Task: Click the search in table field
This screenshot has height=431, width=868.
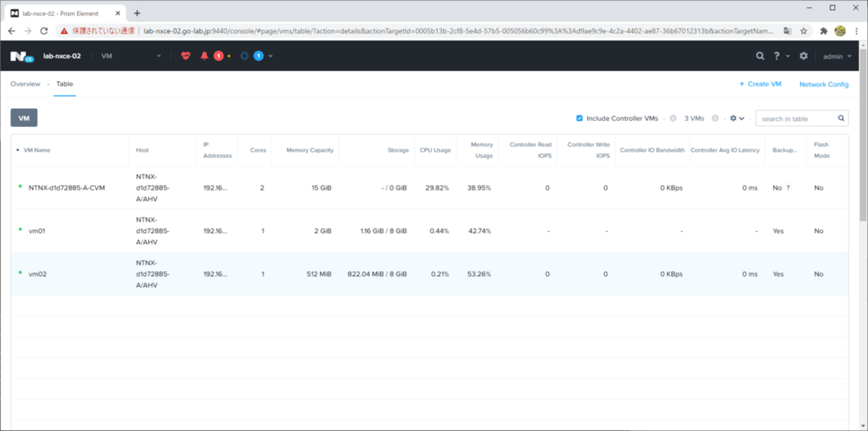Action: coord(798,119)
